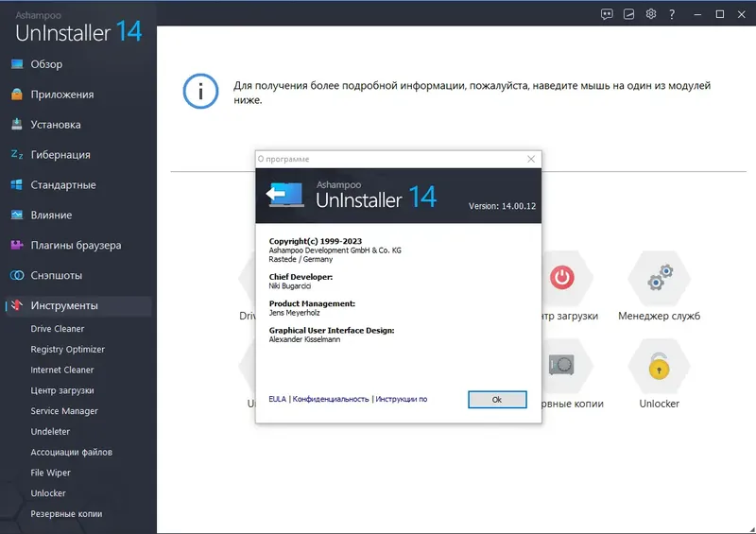Click the Niki Bugarcici developer name
The height and width of the screenshot is (534, 756).
[x=290, y=286]
